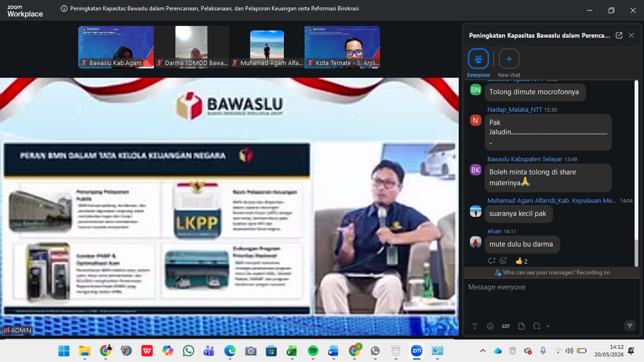Start a New chat
Screen dimensions: 644x362
509,59
